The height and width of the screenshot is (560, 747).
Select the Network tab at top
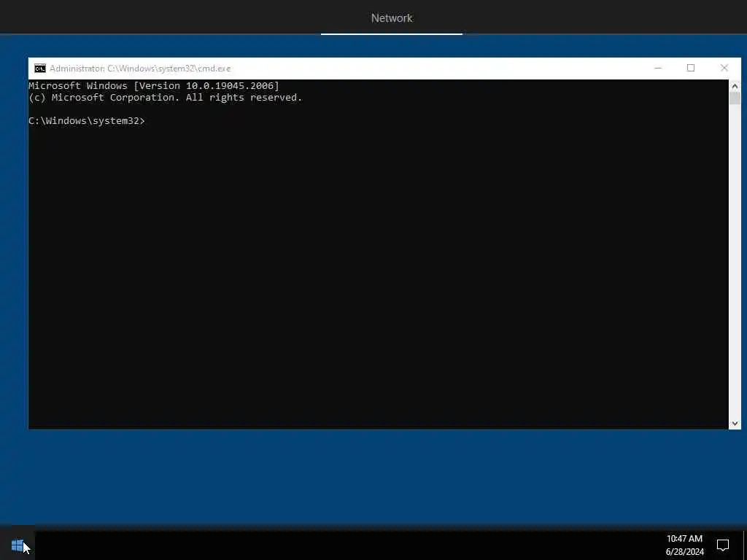pos(392,18)
